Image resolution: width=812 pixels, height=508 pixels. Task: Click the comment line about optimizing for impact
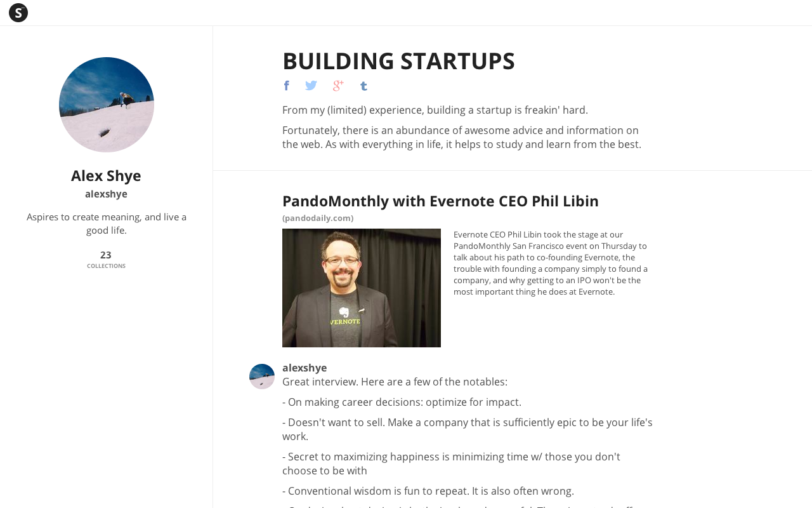pos(402,402)
